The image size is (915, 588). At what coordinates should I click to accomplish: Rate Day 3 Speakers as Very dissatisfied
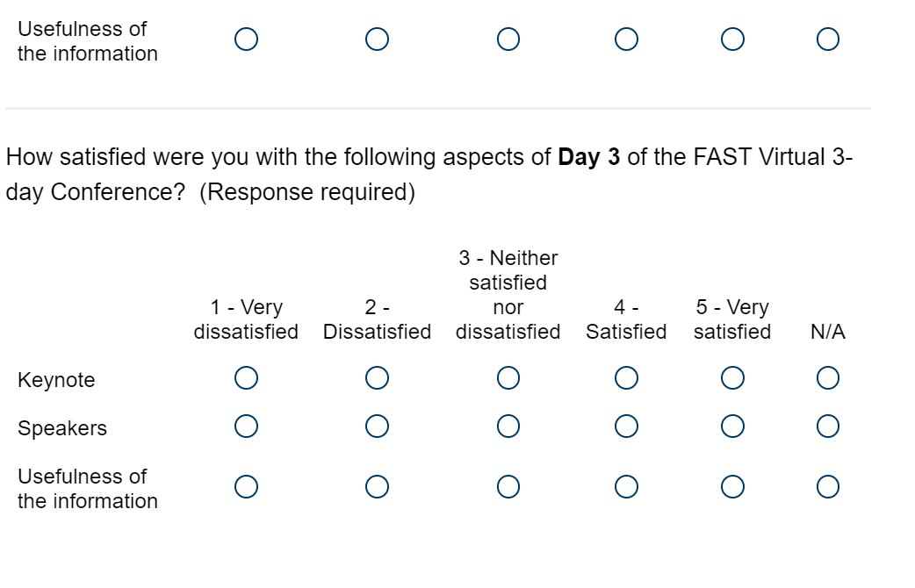coord(246,427)
